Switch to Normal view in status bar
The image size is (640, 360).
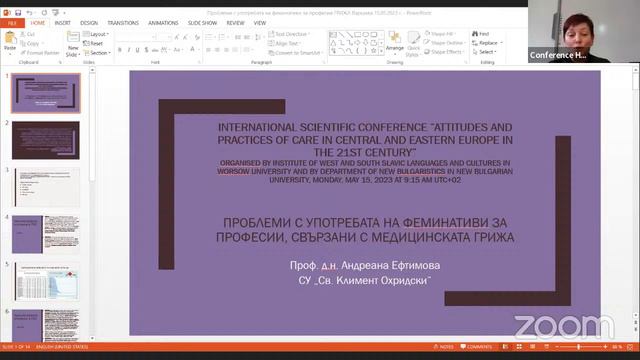point(505,347)
